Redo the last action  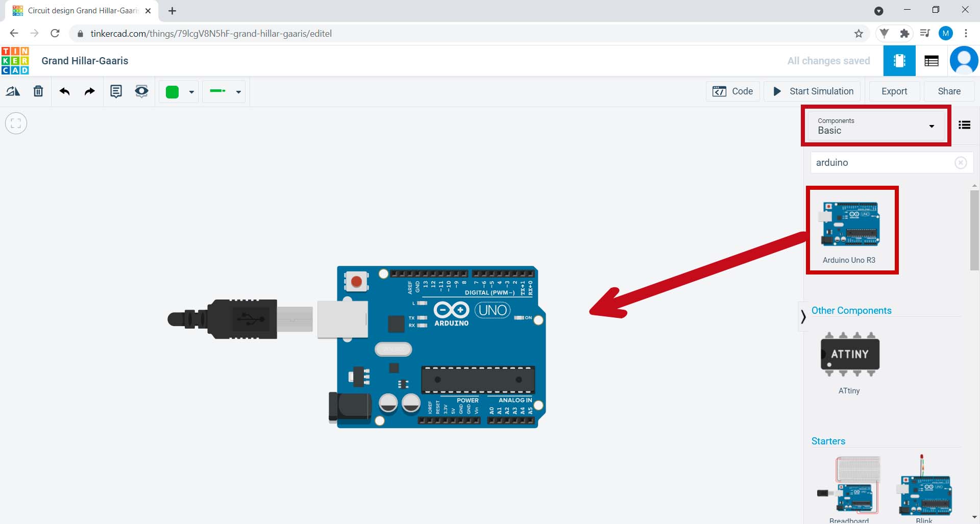[x=90, y=91]
